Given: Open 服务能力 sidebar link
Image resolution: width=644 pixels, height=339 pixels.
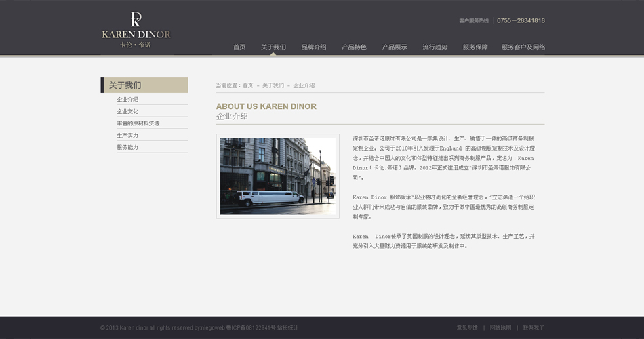Looking at the screenshot, I should (x=127, y=147).
